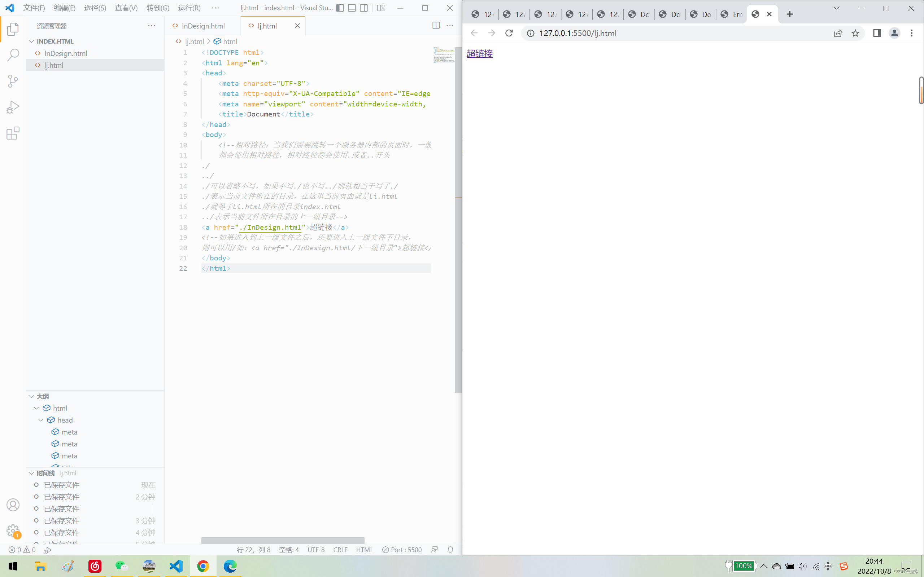Image resolution: width=924 pixels, height=577 pixels.
Task: Click the 超链接 hyperlink in browser
Action: pos(479,53)
